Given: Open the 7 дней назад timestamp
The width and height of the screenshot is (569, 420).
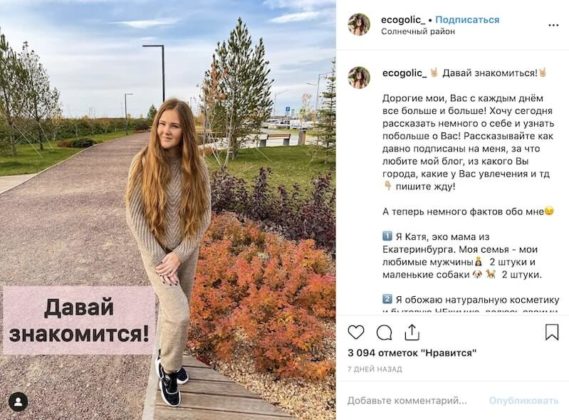Looking at the screenshot, I should (375, 369).
